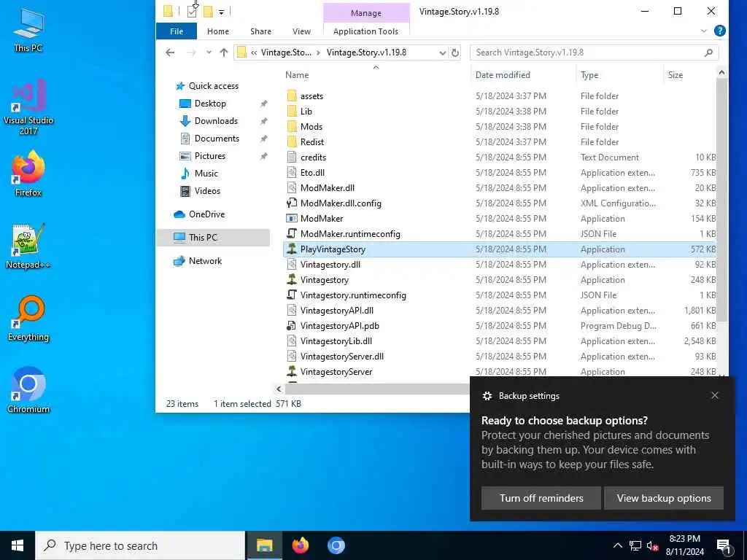
Task: Open Chromium from the taskbar
Action: click(x=336, y=545)
